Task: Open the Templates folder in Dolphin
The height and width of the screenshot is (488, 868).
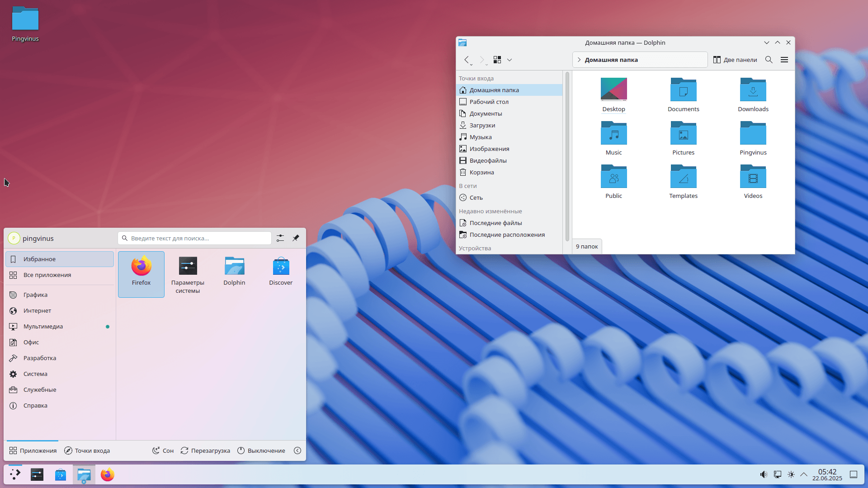Action: pyautogui.click(x=683, y=182)
